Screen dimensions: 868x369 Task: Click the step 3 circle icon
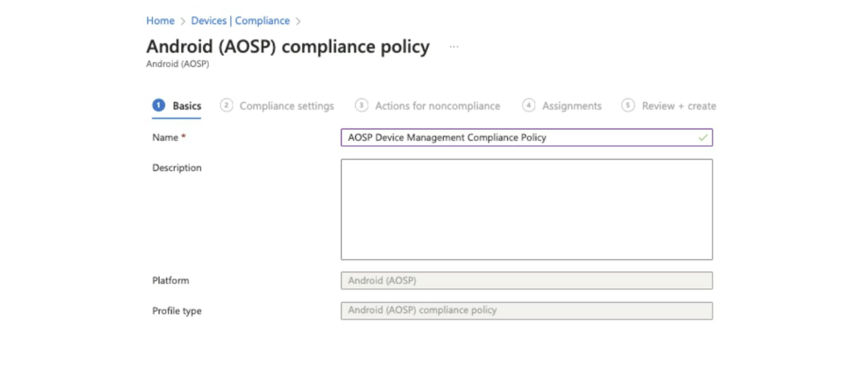361,106
